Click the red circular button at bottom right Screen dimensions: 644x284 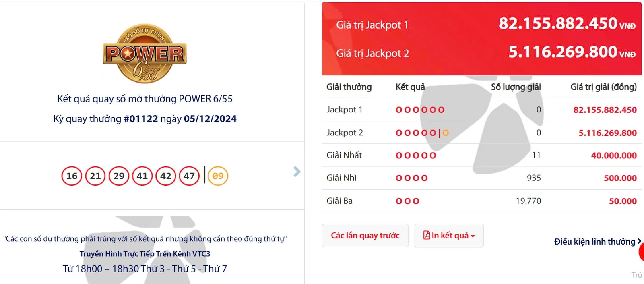(642, 252)
